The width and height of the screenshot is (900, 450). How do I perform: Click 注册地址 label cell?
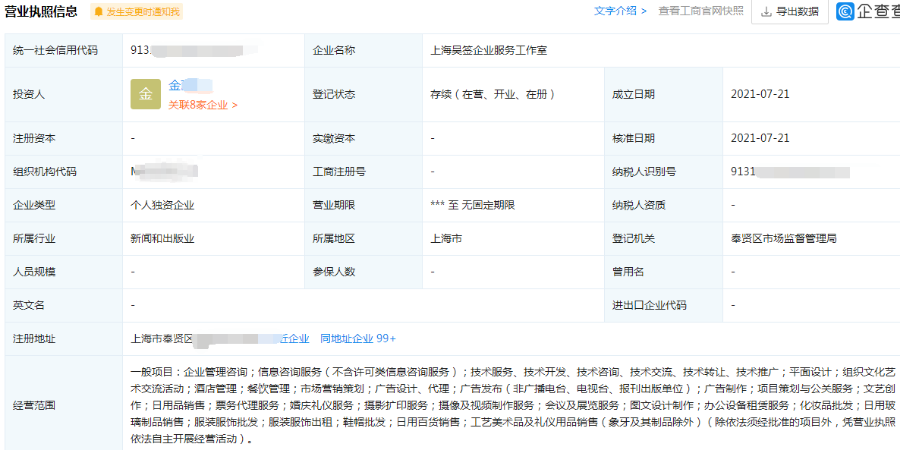tap(64, 339)
